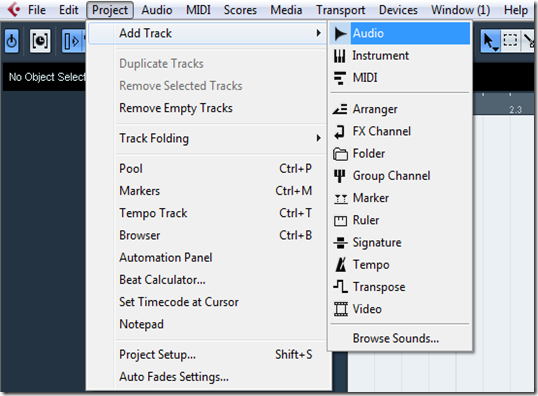Viewport: 538px width, 396px height.
Task: Choose Browse Sounds... in submenu
Action: tap(400, 338)
